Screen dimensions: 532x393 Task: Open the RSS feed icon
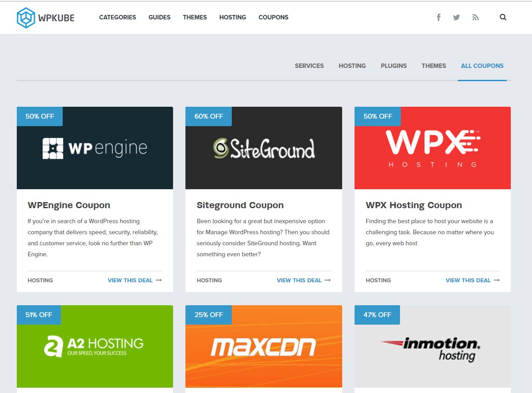475,17
